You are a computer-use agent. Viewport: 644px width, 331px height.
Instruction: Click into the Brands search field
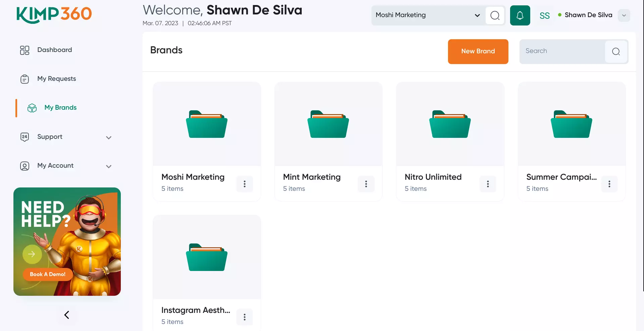(562, 51)
